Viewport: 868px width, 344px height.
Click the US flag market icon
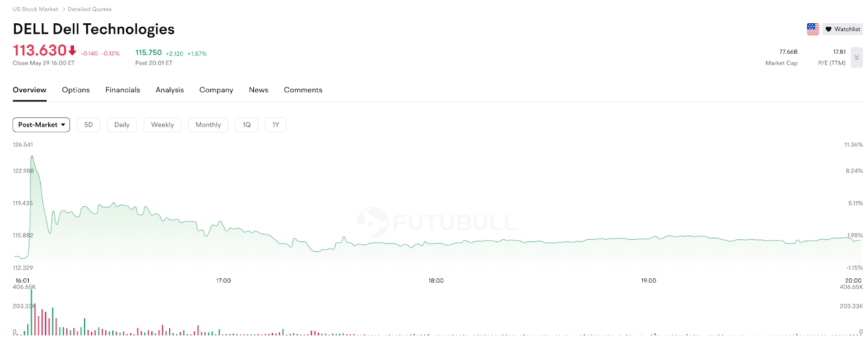(x=812, y=29)
